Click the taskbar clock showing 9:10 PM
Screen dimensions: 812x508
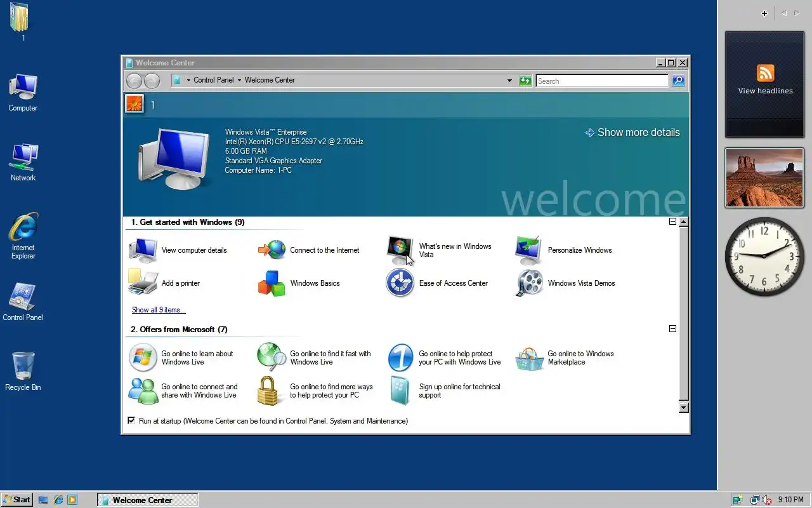tap(790, 500)
